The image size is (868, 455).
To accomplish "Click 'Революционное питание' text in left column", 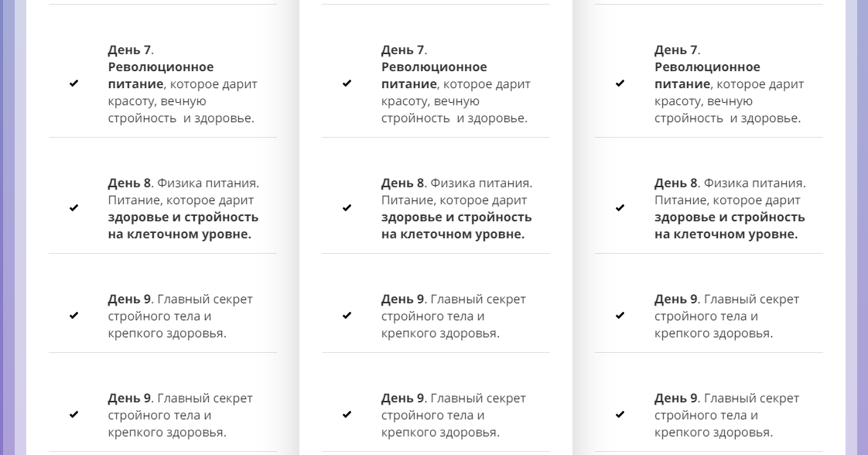I will 161,75.
